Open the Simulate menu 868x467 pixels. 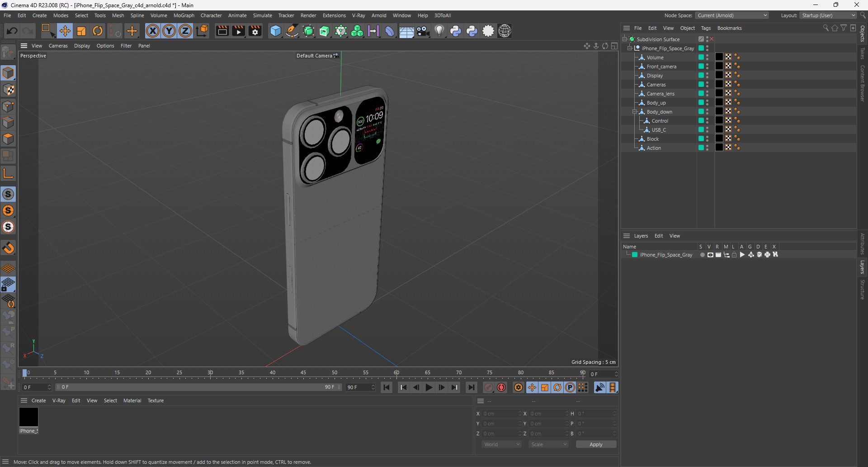(262, 15)
